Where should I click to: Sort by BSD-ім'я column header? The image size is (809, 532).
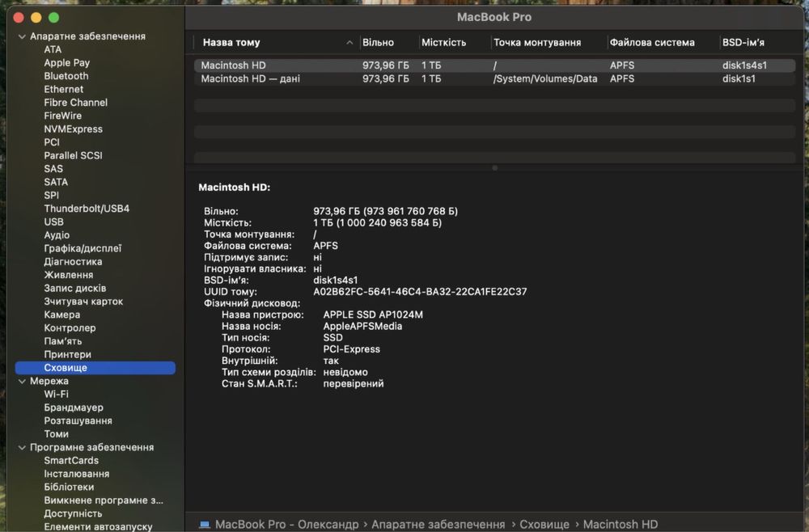click(x=743, y=43)
